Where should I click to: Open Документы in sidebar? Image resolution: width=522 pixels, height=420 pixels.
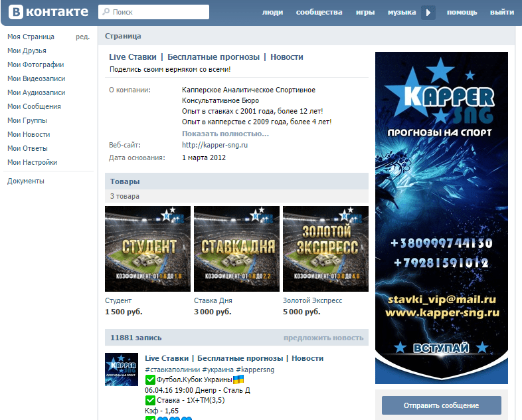[x=26, y=181]
